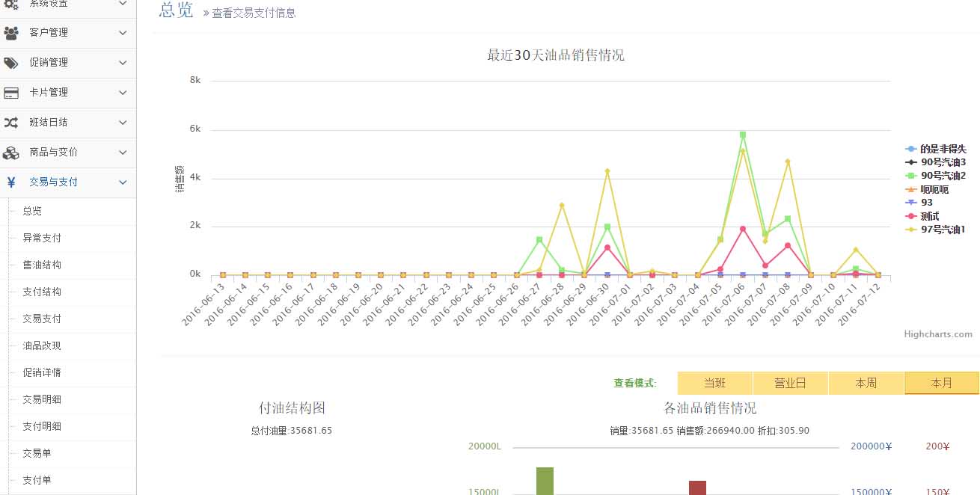The width and height of the screenshot is (980, 495).
Task: Open the 总览 submenu item in sidebar
Action: tap(32, 212)
